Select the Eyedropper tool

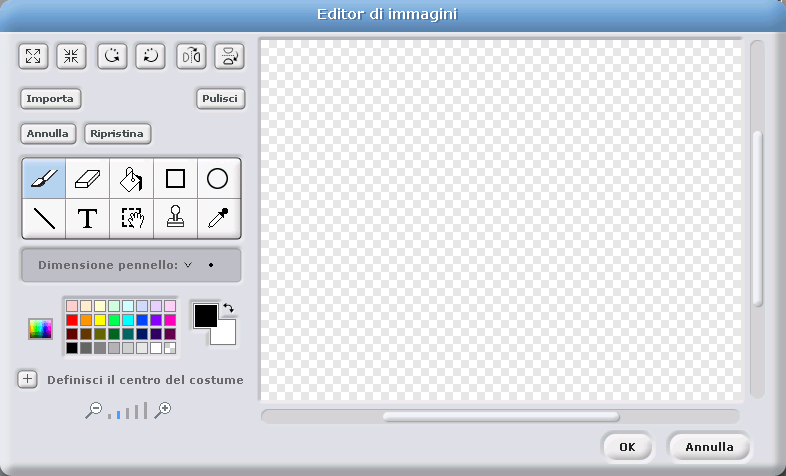pyautogui.click(x=219, y=218)
